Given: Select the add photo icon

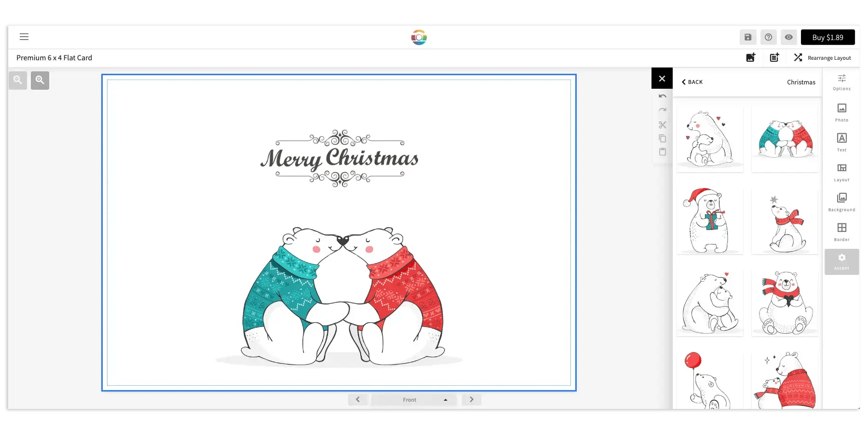Looking at the screenshot, I should tap(750, 57).
